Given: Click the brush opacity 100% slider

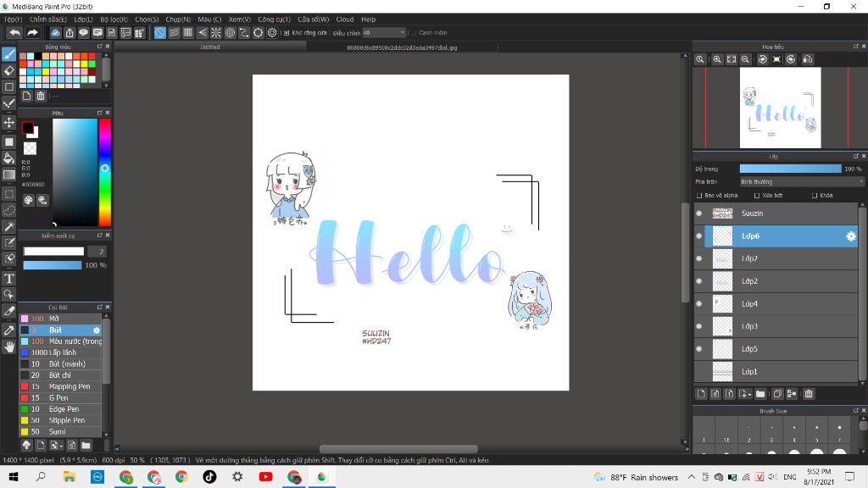Looking at the screenshot, I should click(x=53, y=265).
